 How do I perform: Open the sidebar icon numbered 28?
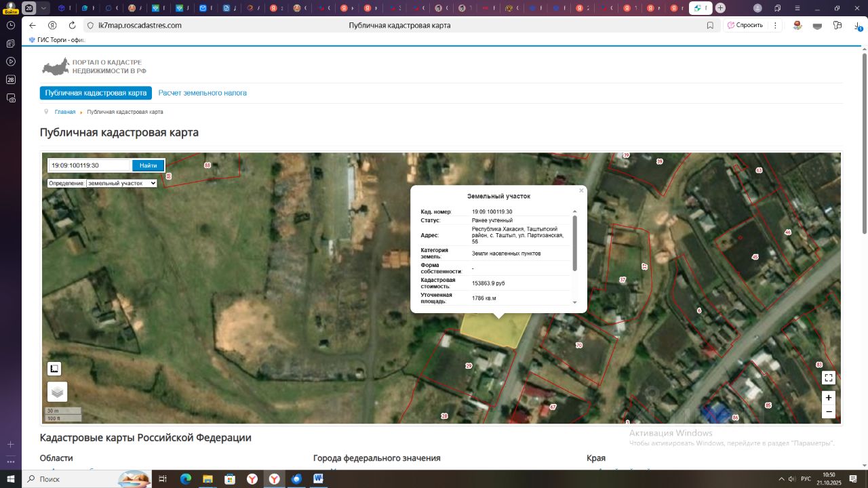[x=11, y=79]
